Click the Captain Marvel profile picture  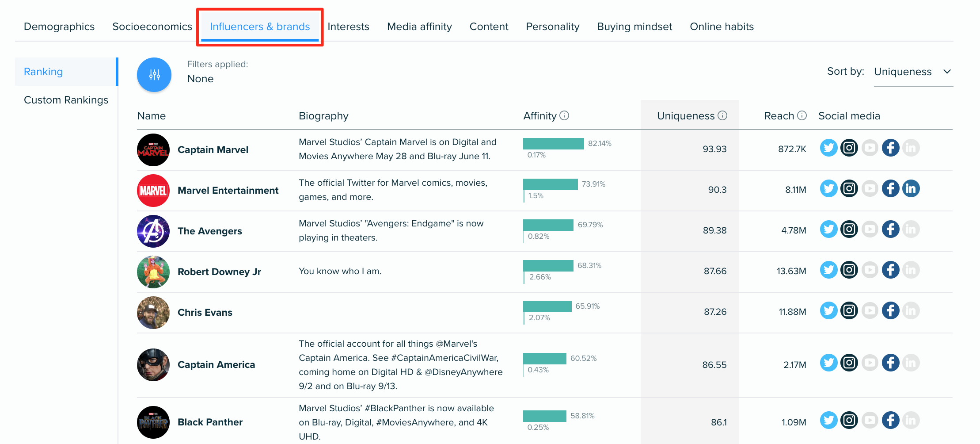tap(153, 150)
